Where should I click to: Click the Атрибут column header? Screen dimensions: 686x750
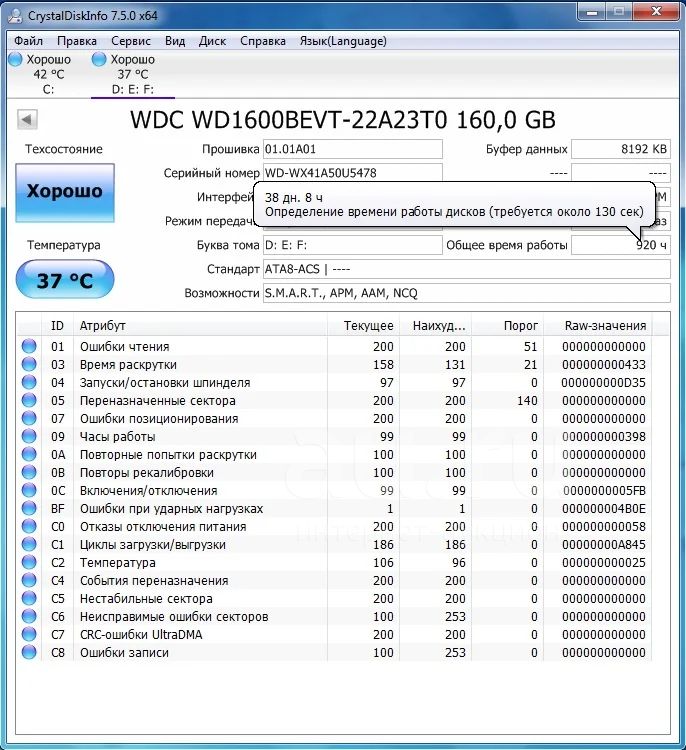click(200, 326)
